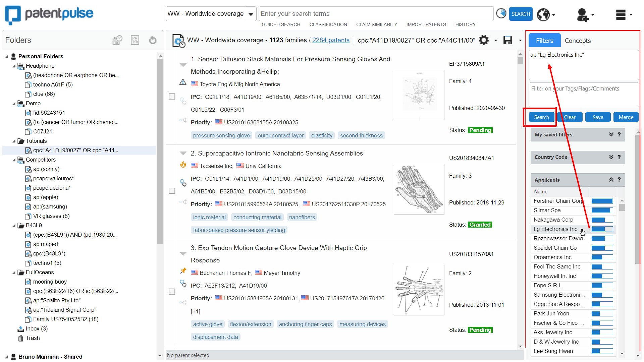Click the Enter your search terms field

click(x=376, y=14)
